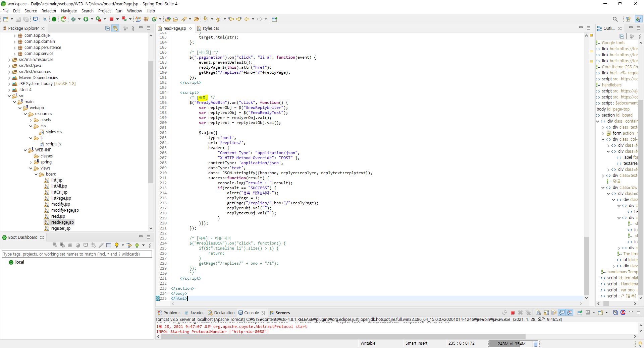644x348 pixels.
Task: Open the toolbar Search magnifier icon
Action: [615, 19]
